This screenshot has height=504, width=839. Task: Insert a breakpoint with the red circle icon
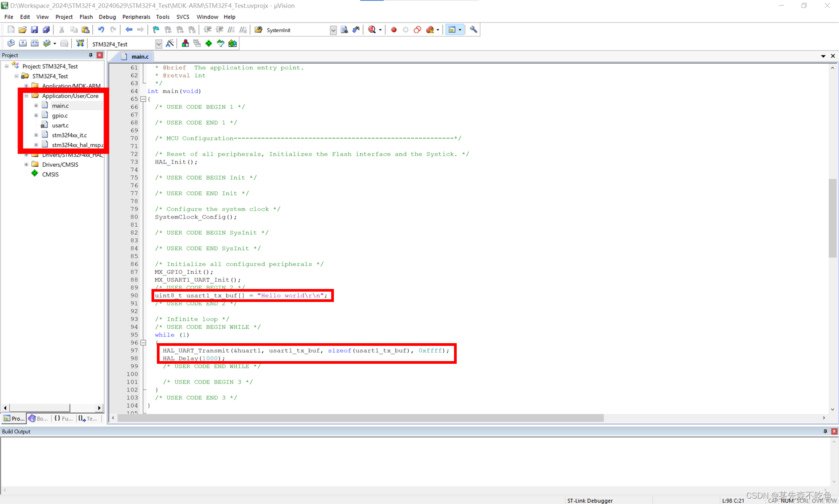(394, 30)
